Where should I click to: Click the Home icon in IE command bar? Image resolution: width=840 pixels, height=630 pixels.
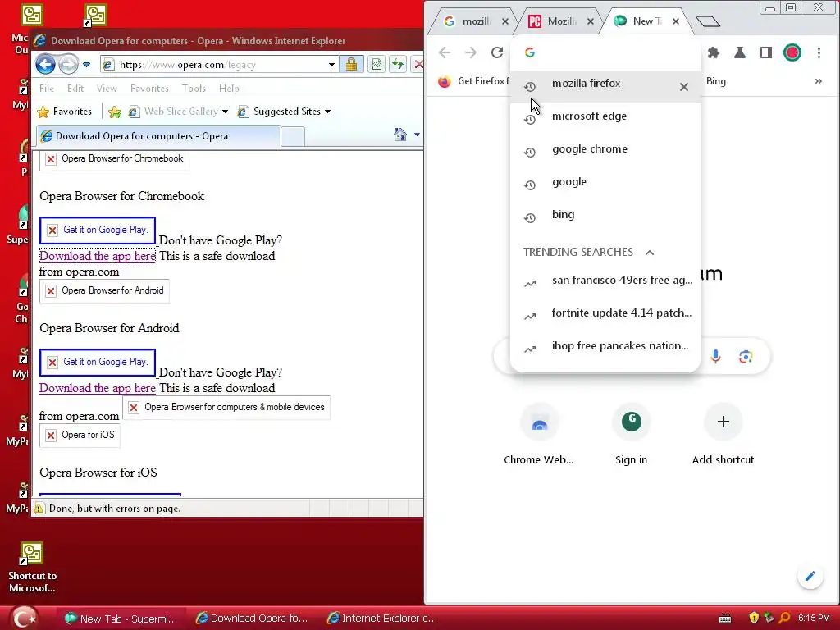click(x=400, y=135)
